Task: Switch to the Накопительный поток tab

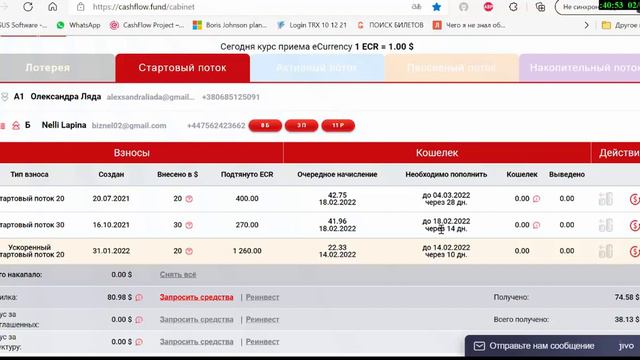Action: (x=580, y=68)
